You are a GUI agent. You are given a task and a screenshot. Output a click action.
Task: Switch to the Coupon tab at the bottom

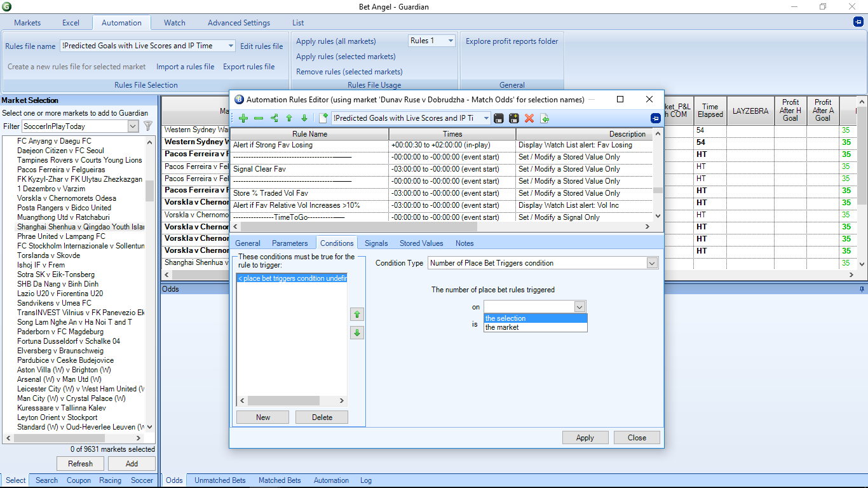tap(79, 480)
